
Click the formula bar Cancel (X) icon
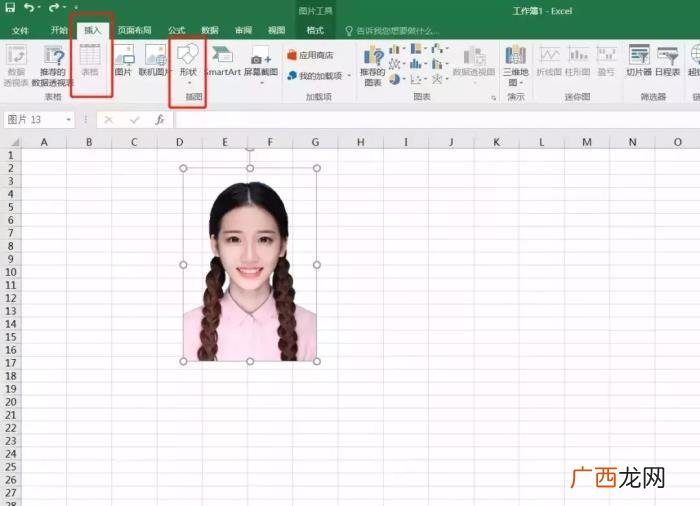(x=108, y=120)
